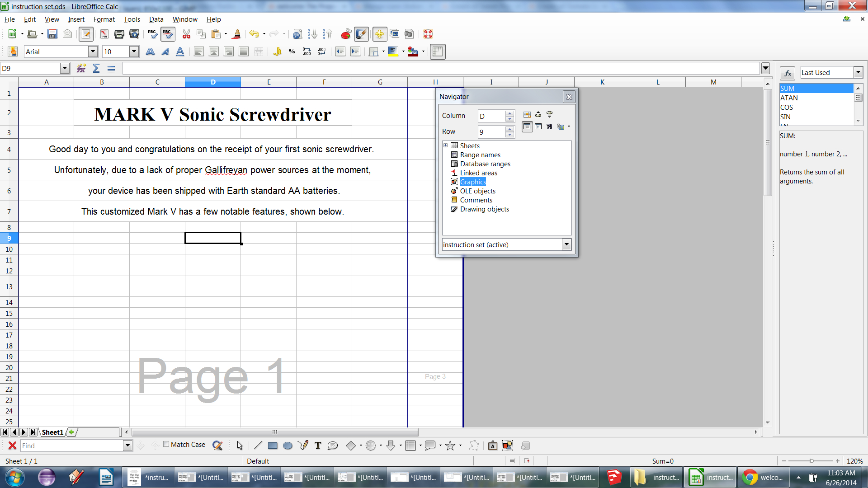Click the Save document icon
The height and width of the screenshot is (488, 868).
point(52,34)
